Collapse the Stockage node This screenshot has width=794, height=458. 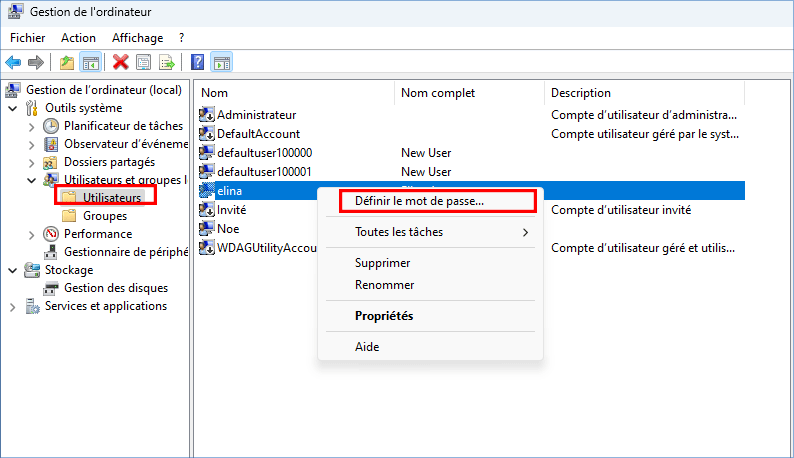[13, 271]
